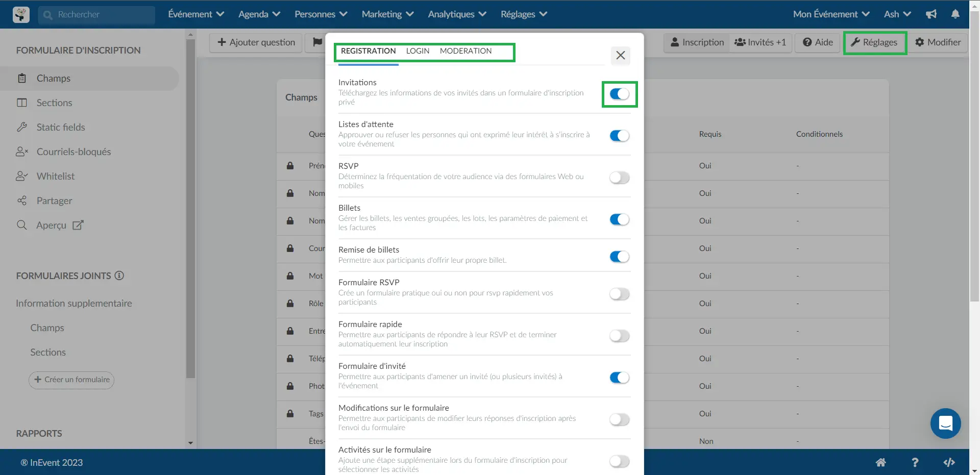980x475 pixels.
Task: Click the Modifier button
Action: point(938,42)
